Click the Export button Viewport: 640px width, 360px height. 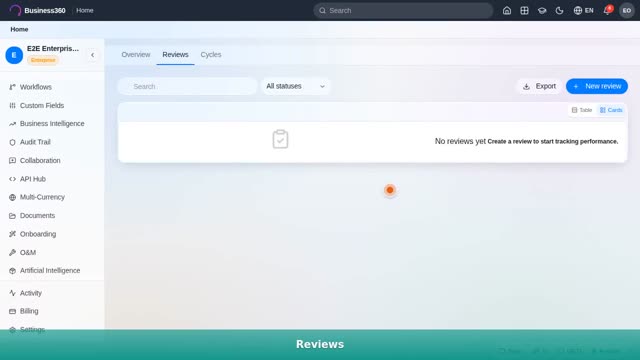tap(539, 87)
